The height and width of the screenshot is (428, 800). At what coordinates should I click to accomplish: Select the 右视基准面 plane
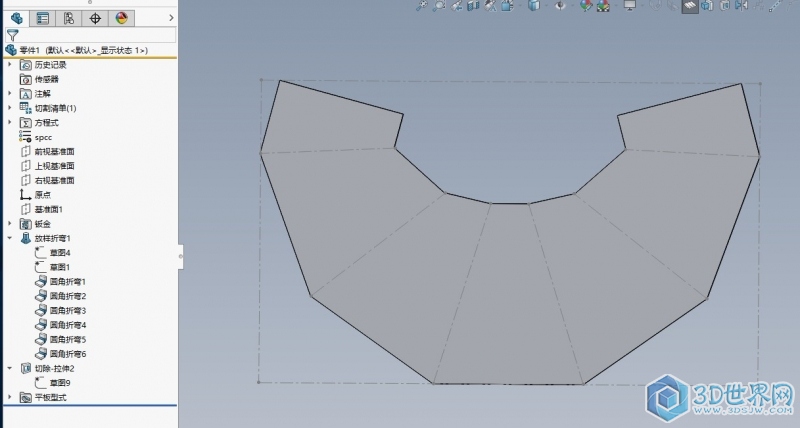tap(47, 180)
